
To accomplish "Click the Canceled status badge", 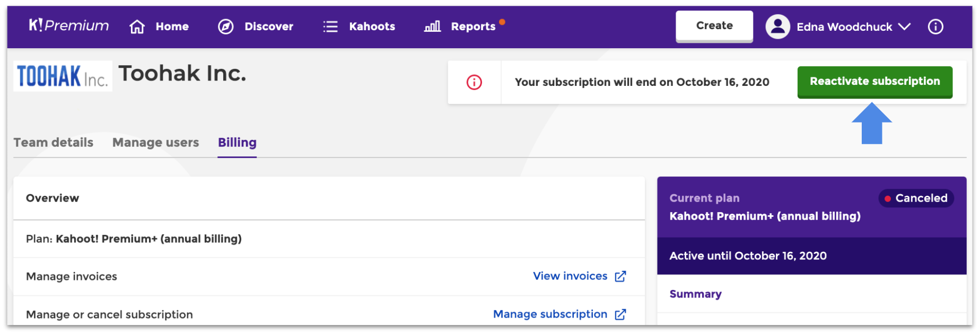I will [916, 198].
